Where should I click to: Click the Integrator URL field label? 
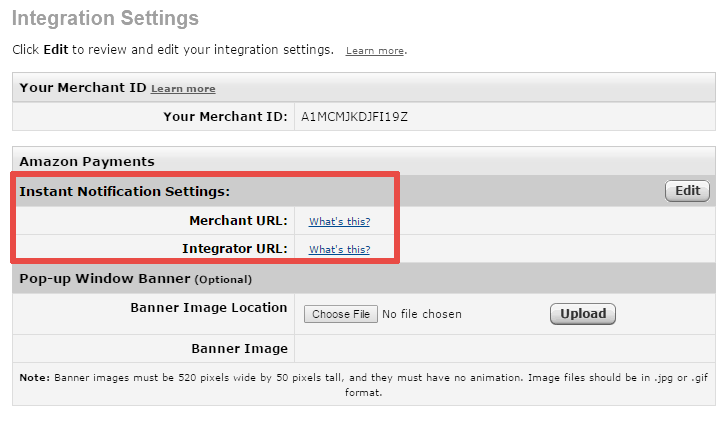point(235,249)
